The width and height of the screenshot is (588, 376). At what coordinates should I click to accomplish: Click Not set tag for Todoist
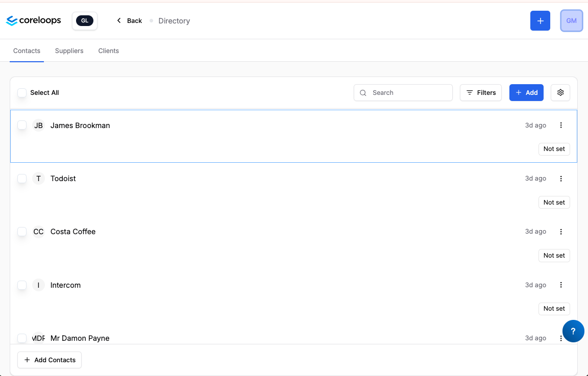[x=554, y=202]
